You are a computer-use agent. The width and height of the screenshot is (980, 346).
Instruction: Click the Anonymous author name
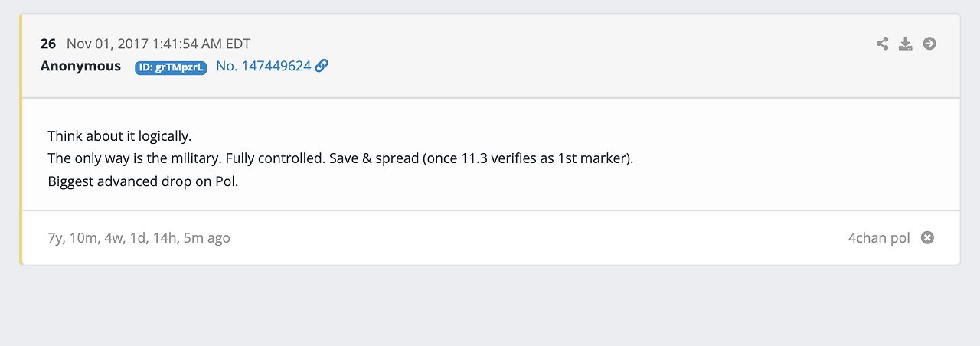click(x=80, y=66)
